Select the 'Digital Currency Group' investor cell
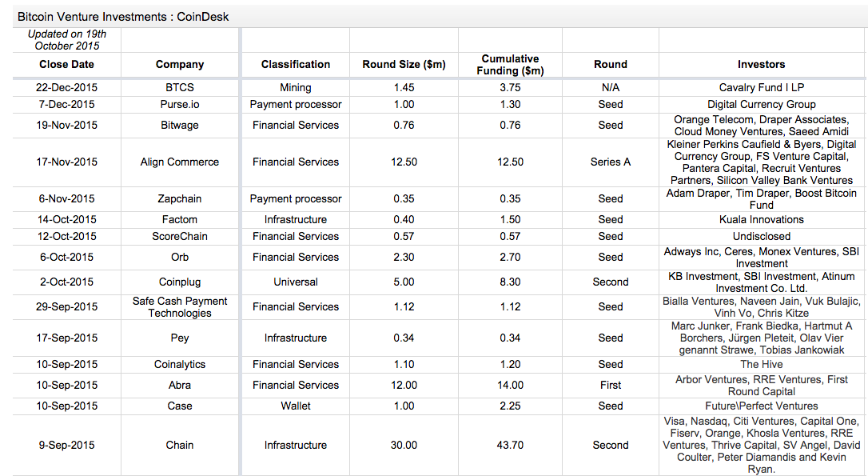Image resolution: width=868 pixels, height=476 pixels. click(x=762, y=104)
